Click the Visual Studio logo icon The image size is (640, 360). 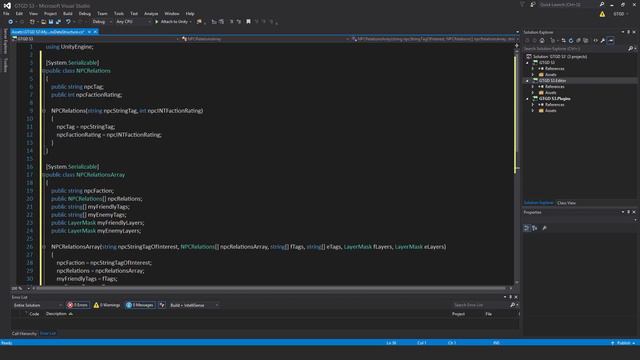7,5
